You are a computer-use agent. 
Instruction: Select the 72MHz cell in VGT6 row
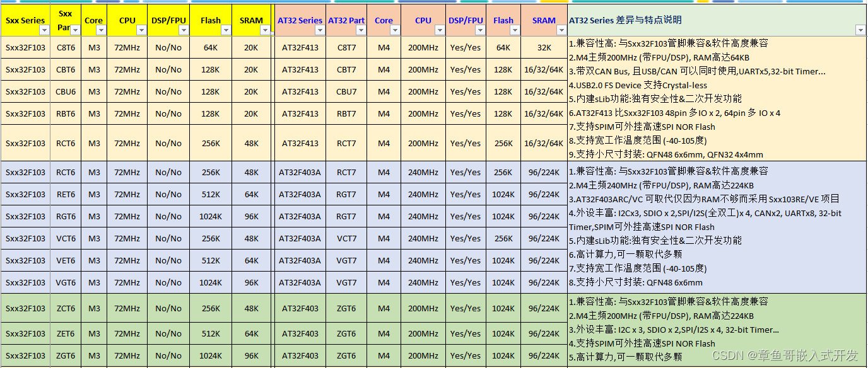click(127, 282)
